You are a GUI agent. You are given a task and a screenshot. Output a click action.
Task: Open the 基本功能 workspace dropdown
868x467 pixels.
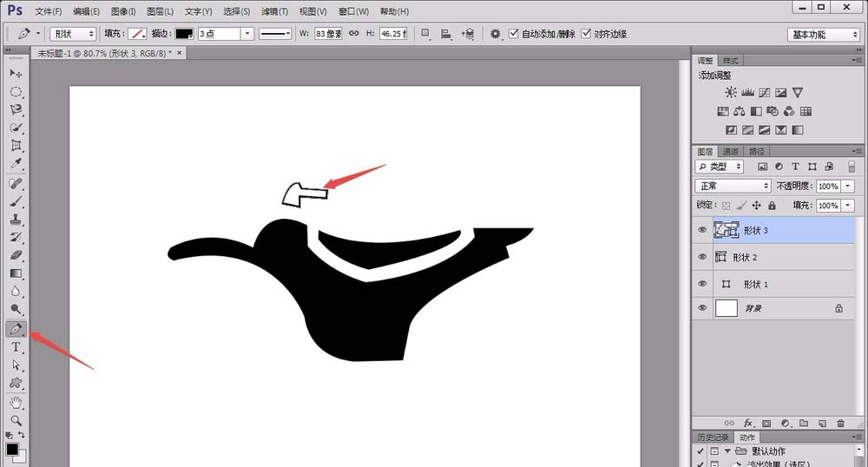(823, 35)
